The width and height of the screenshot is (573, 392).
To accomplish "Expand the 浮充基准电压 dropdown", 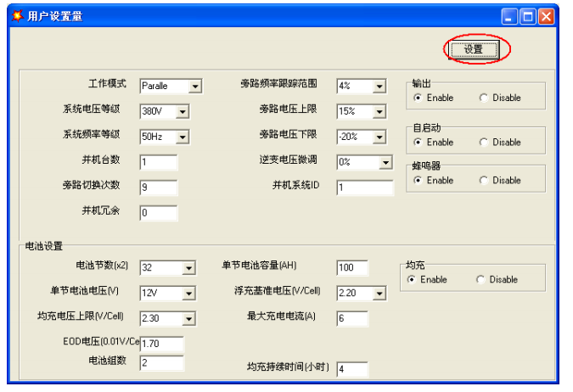I will pyautogui.click(x=379, y=293).
